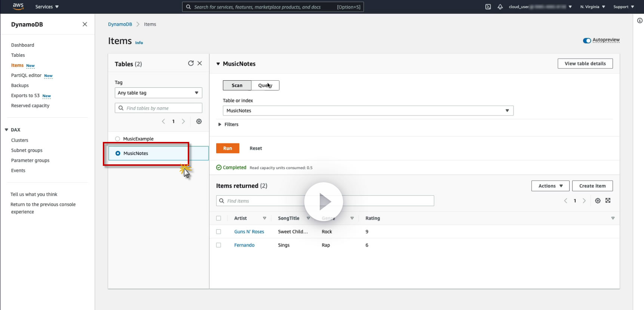Open the Any table tag dropdown
Viewport: 644px width, 310px height.
pyautogui.click(x=158, y=93)
